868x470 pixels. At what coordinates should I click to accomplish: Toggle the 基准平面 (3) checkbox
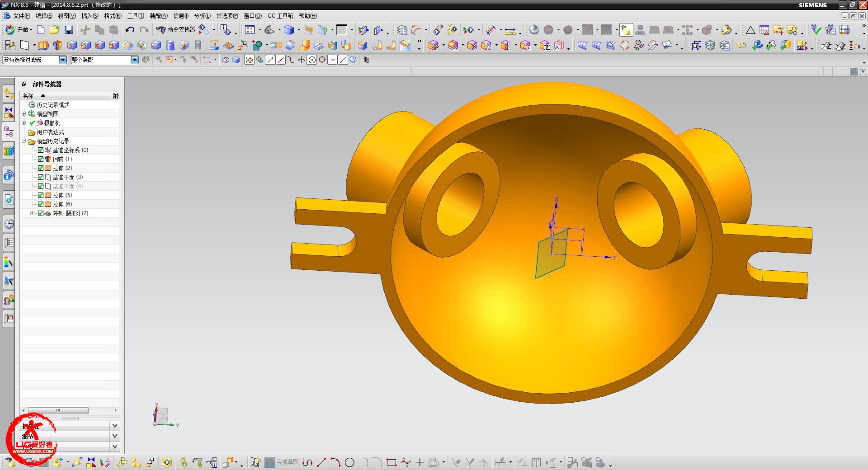pos(41,177)
